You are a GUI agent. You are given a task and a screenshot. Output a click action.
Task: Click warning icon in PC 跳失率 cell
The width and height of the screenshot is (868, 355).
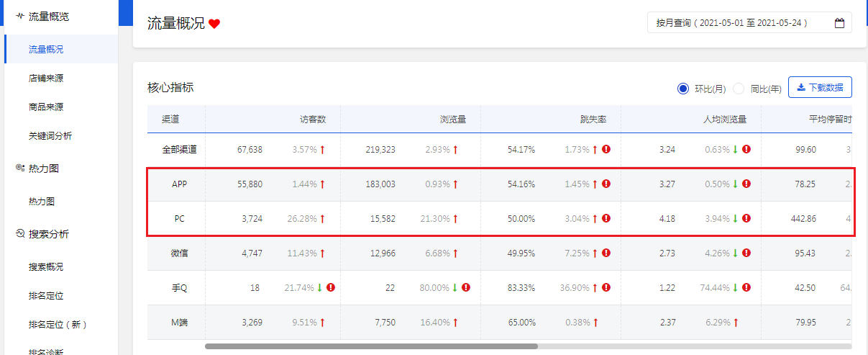click(x=606, y=219)
